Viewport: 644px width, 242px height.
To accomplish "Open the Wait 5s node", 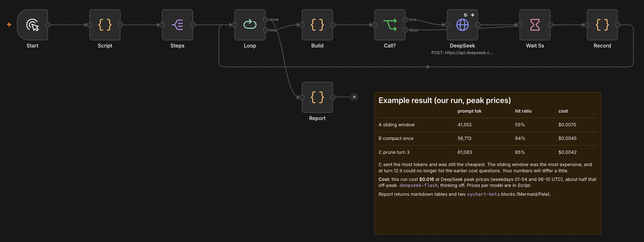I will (535, 25).
